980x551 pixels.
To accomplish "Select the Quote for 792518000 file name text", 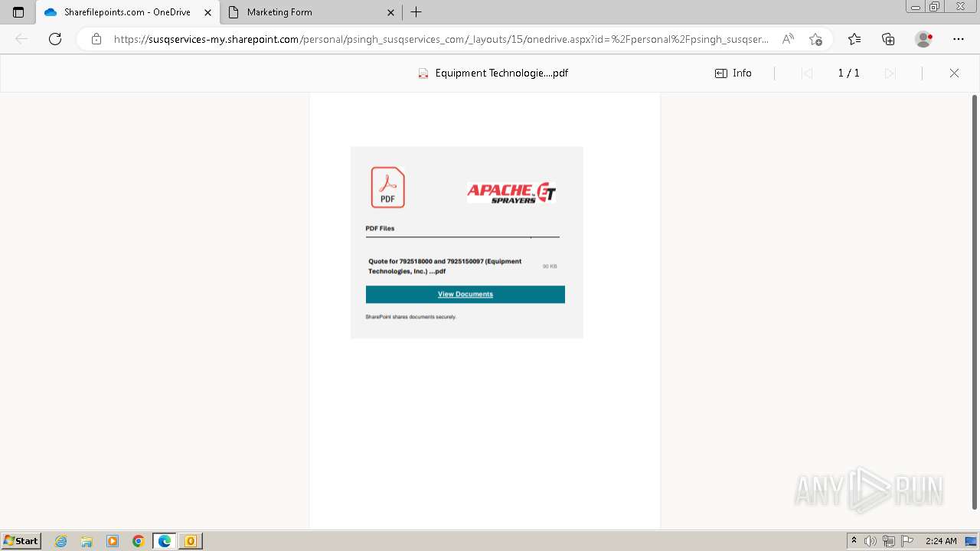I will tap(445, 266).
